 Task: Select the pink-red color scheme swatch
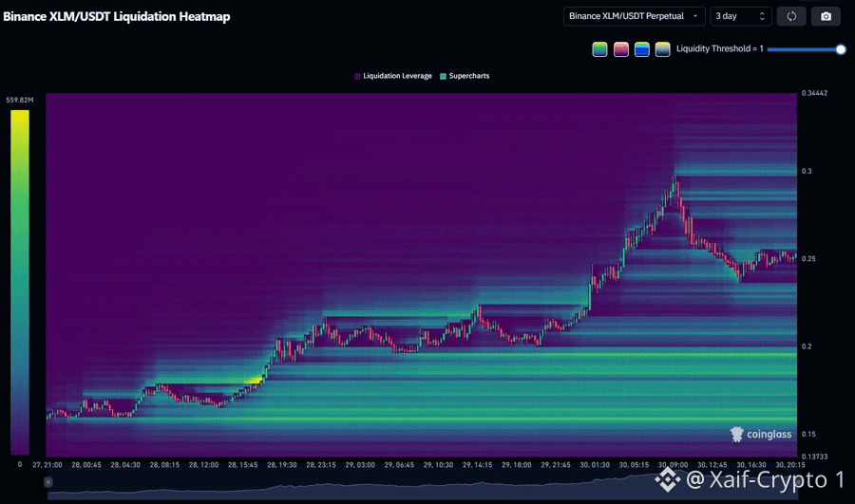(x=621, y=49)
